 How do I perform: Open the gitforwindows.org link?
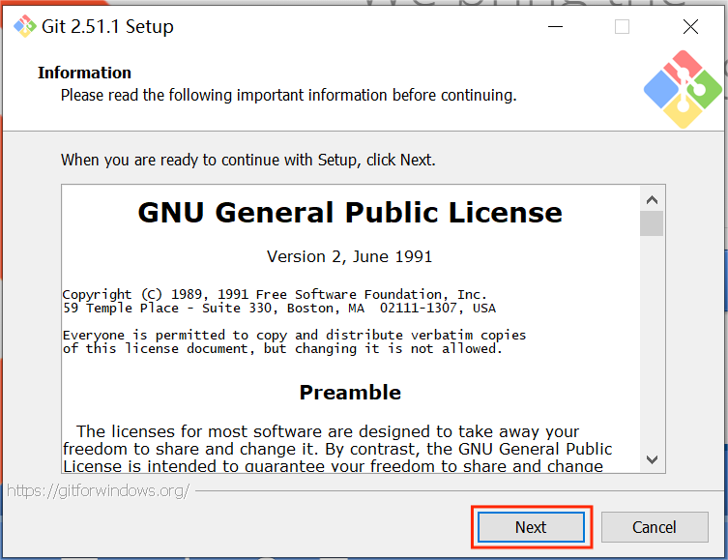pos(99,490)
